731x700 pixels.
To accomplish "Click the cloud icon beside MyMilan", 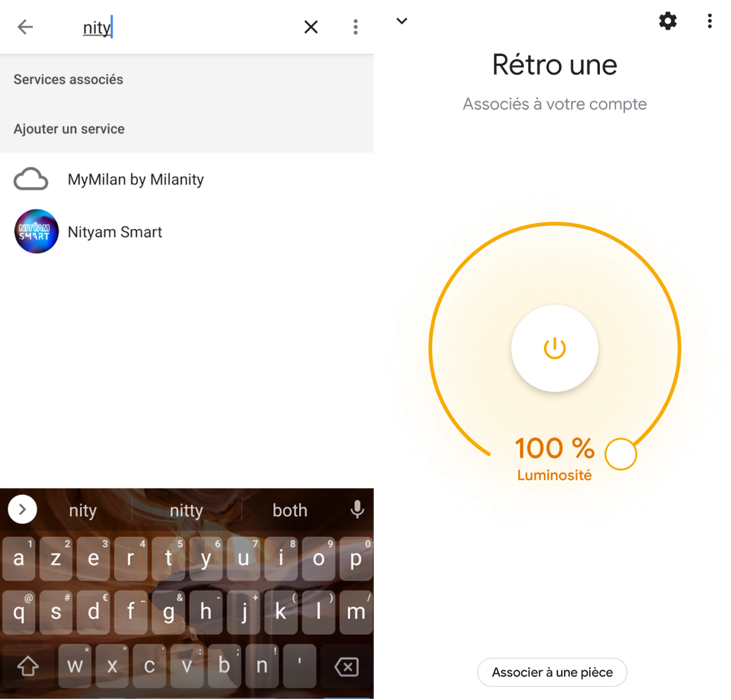I will pyautogui.click(x=30, y=179).
